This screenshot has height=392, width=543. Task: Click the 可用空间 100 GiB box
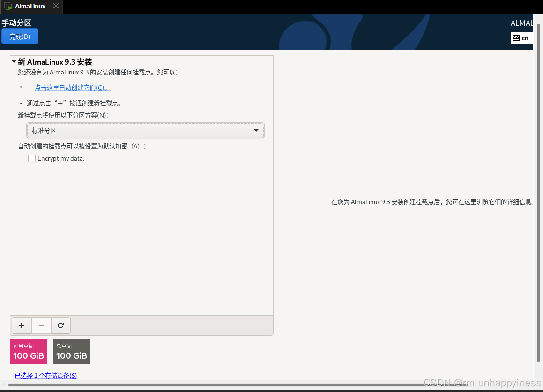pos(29,351)
